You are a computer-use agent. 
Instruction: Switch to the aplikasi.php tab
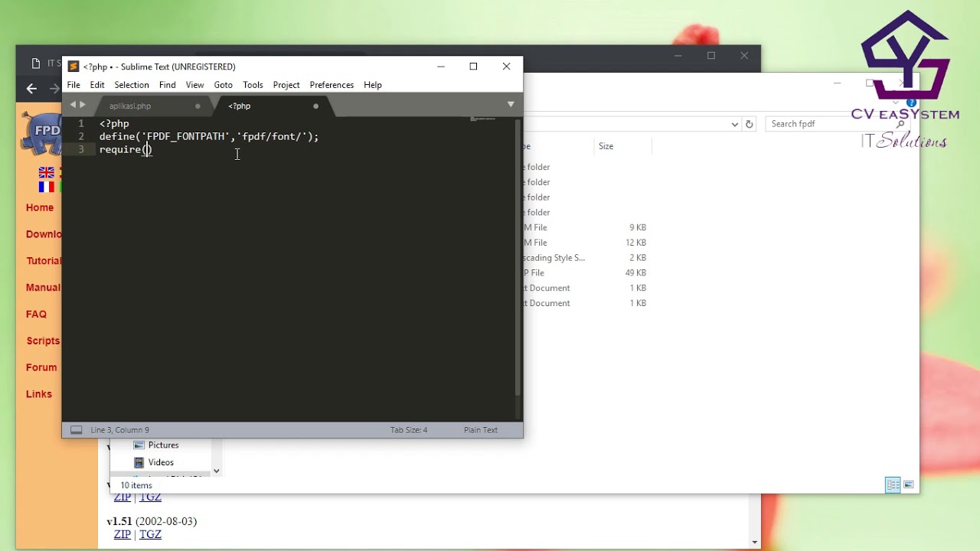tap(130, 106)
